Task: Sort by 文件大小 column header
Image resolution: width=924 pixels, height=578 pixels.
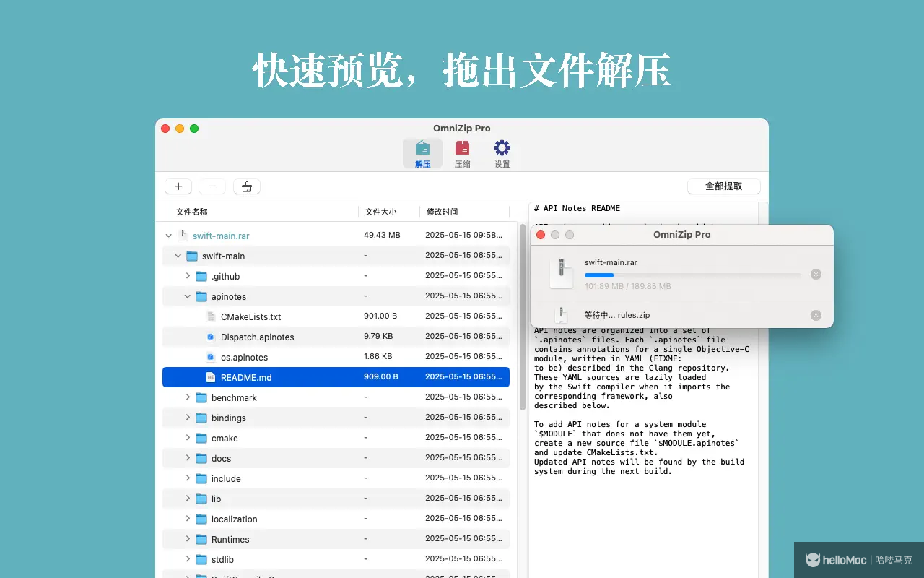Action: [x=381, y=212]
